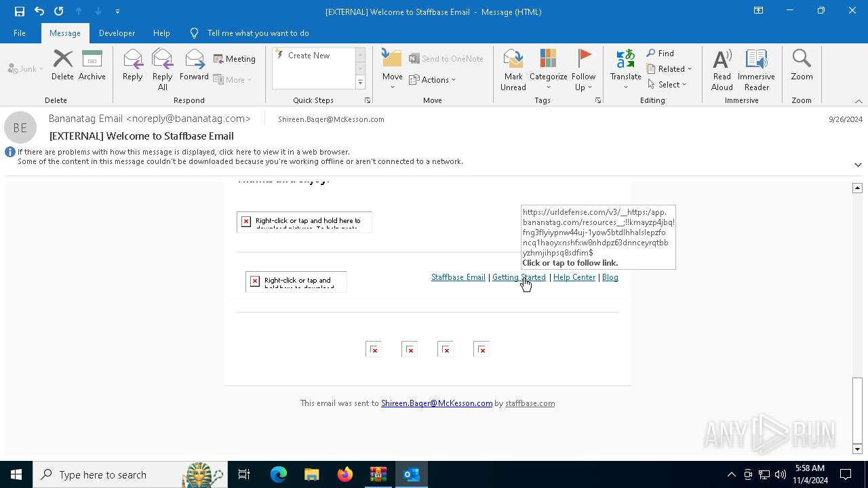Open the Related dropdown
The width and height of the screenshot is (868, 488).
point(669,69)
